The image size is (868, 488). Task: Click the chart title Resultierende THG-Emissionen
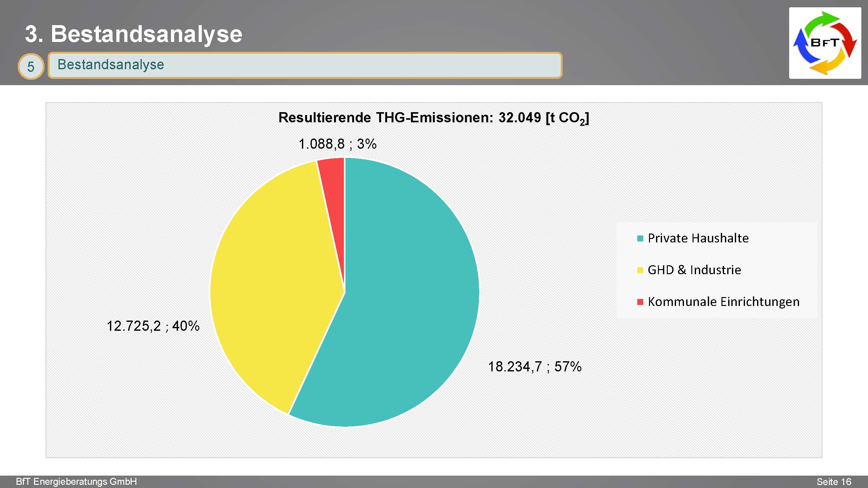click(434, 118)
